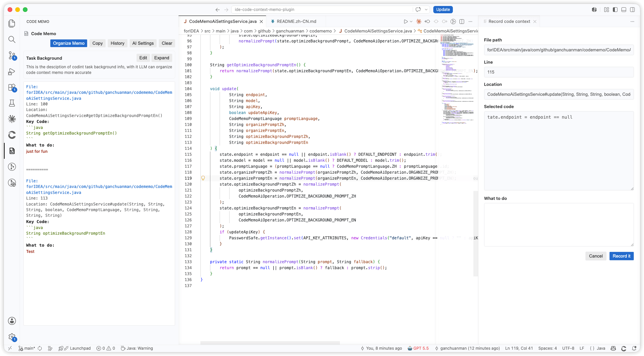
Task: Edit the Task Background text
Action: pos(143,58)
